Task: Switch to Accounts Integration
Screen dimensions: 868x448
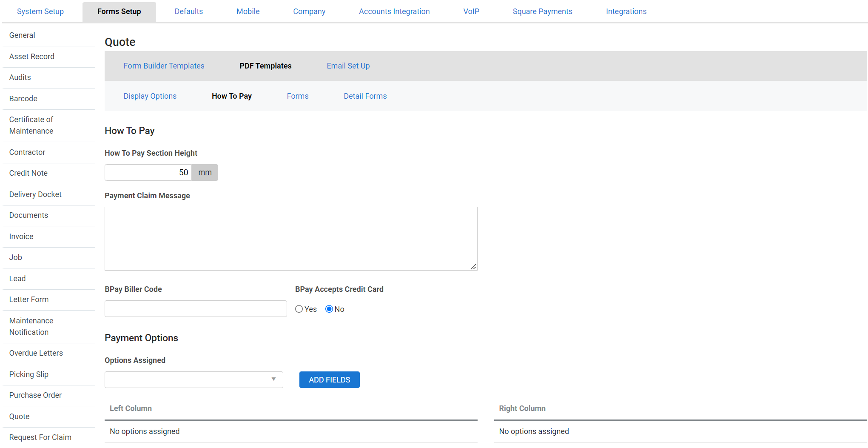Action: (x=394, y=11)
